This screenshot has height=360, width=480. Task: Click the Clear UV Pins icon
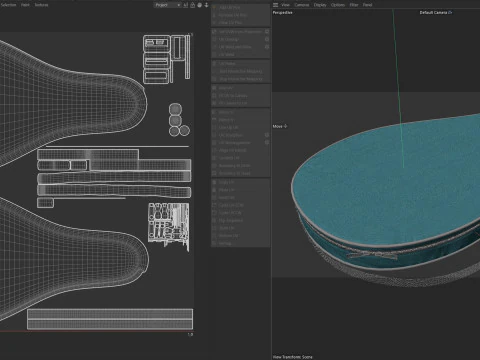click(215, 23)
